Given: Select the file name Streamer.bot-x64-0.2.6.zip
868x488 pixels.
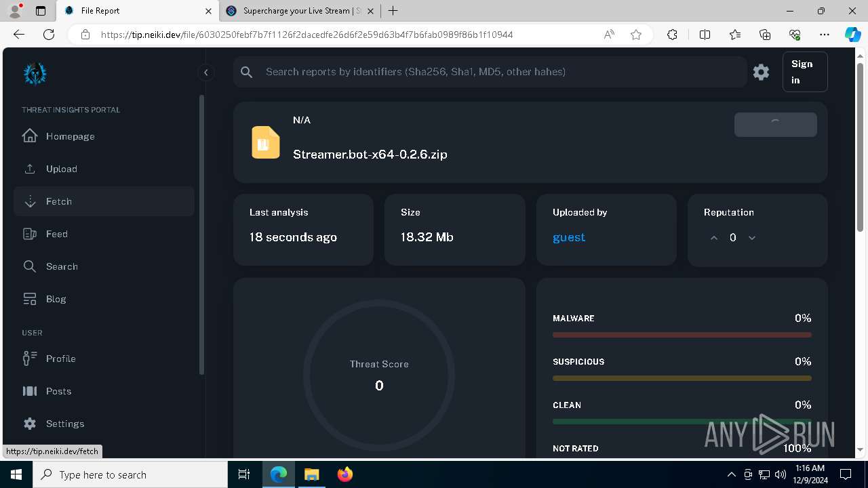Looking at the screenshot, I should pyautogui.click(x=370, y=155).
